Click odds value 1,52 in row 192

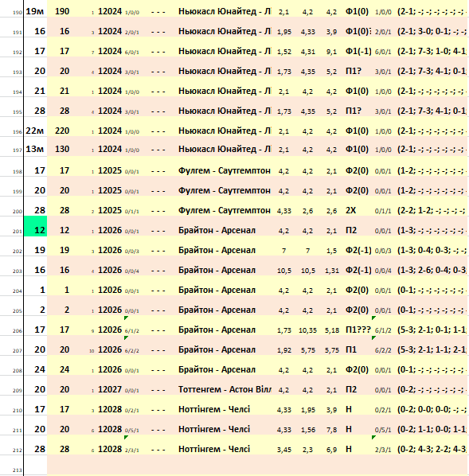click(x=284, y=52)
